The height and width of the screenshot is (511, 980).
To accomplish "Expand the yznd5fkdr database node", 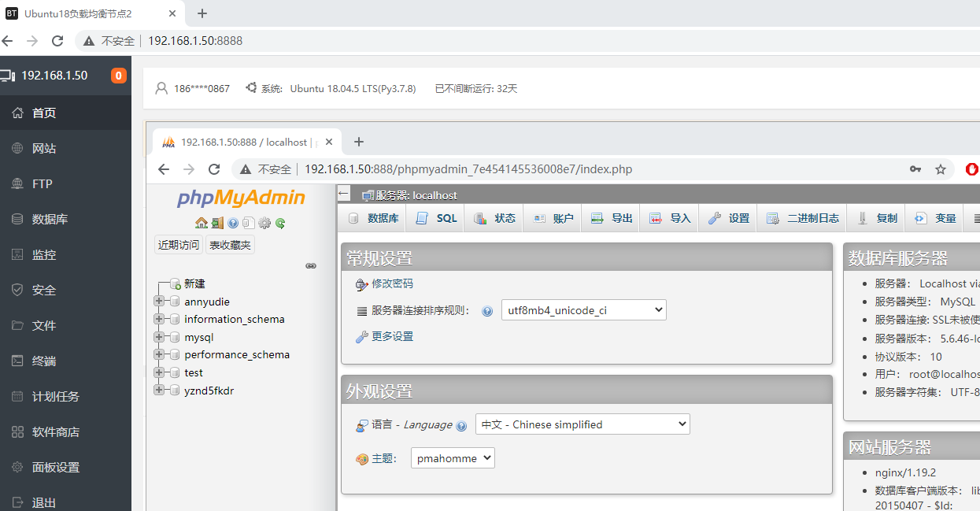I will click(159, 391).
